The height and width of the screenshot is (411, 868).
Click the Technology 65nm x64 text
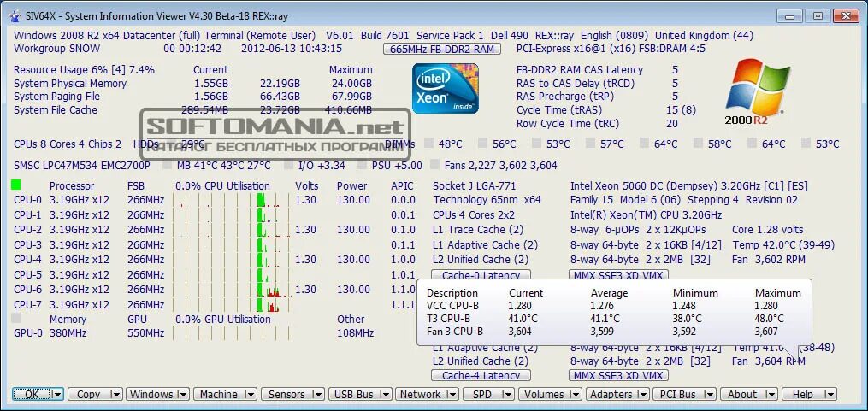coord(487,200)
